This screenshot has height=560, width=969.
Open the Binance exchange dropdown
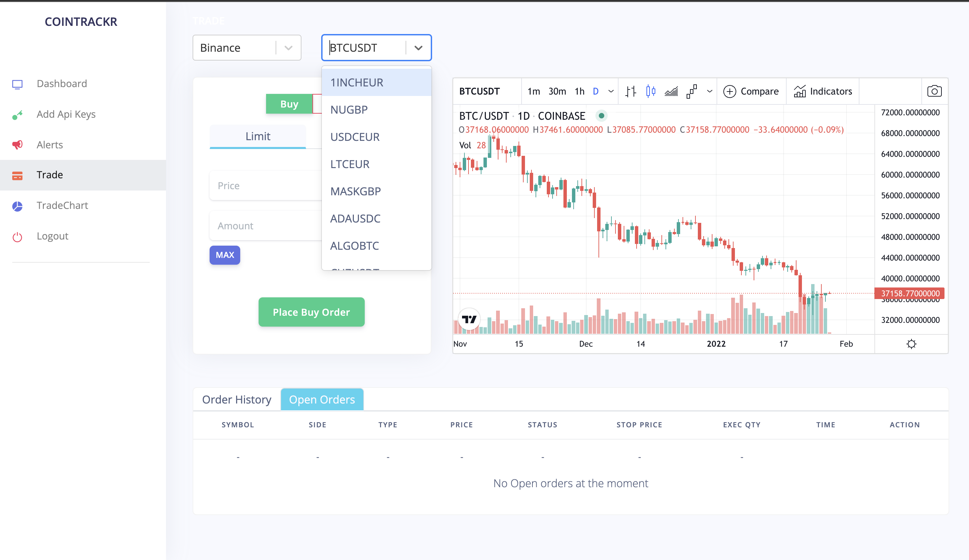pos(247,48)
